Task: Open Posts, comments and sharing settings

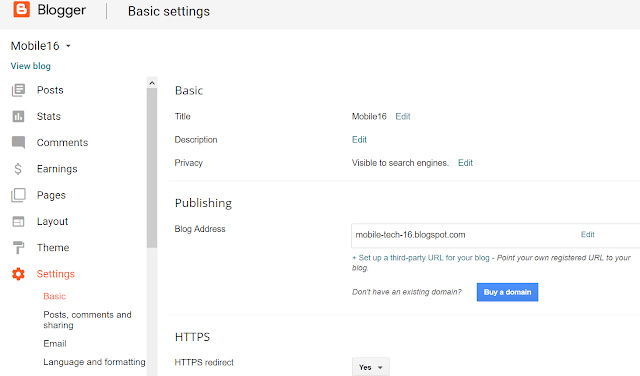Action: [x=87, y=320]
